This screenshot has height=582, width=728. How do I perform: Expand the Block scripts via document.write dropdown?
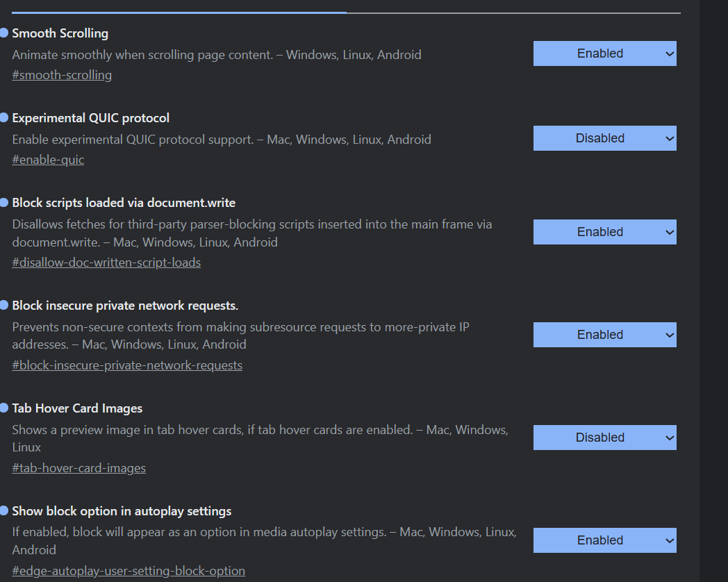pyautogui.click(x=604, y=232)
